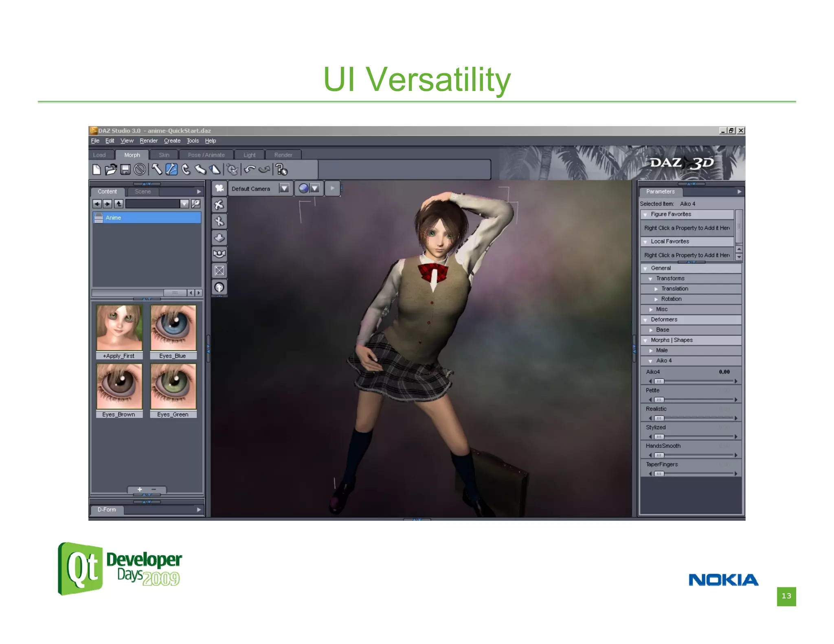Viewport: 834px width, 644px height.
Task: Collapse the General group
Action: pyautogui.click(x=645, y=269)
